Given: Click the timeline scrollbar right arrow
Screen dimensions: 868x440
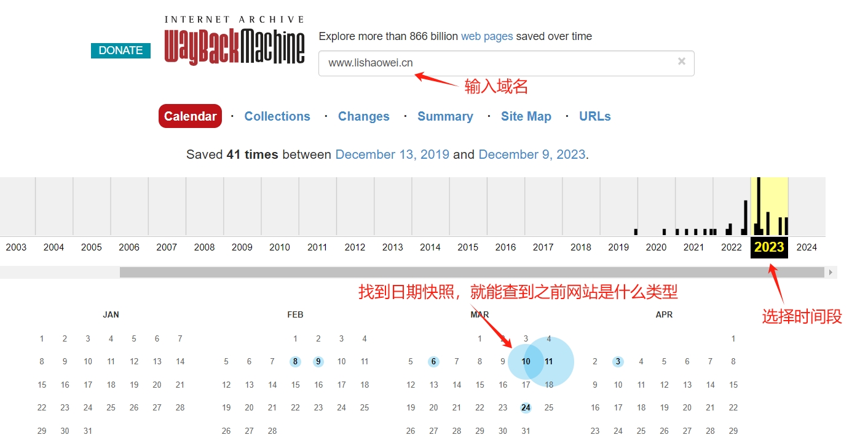Looking at the screenshot, I should click(x=831, y=271).
